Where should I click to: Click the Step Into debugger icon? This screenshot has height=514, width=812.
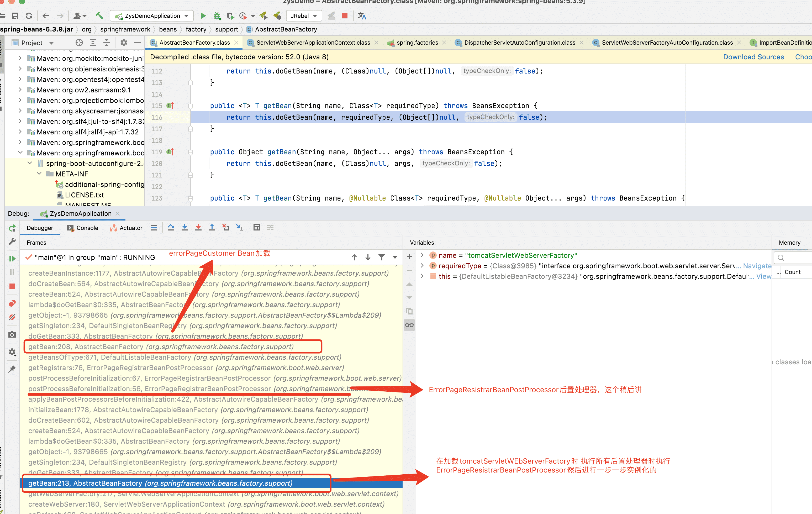185,228
